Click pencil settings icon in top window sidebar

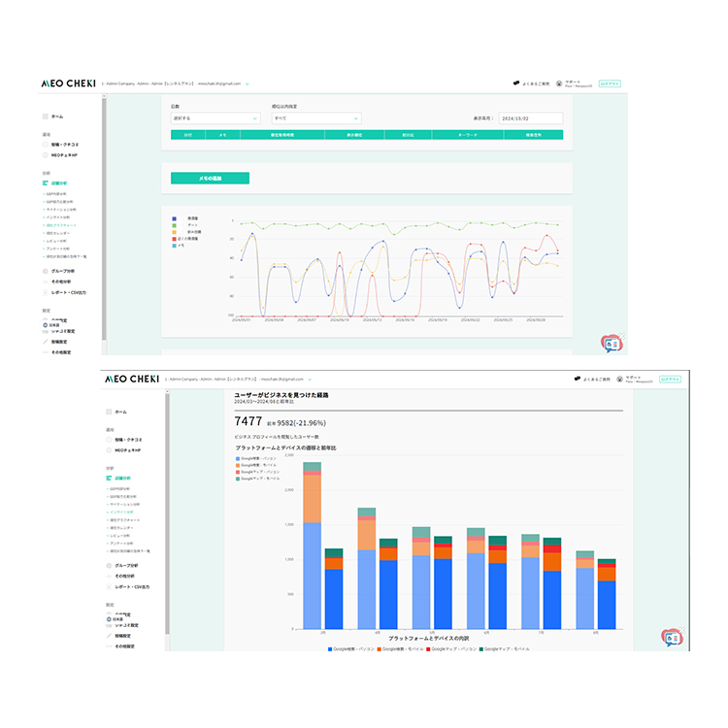[x=46, y=342]
